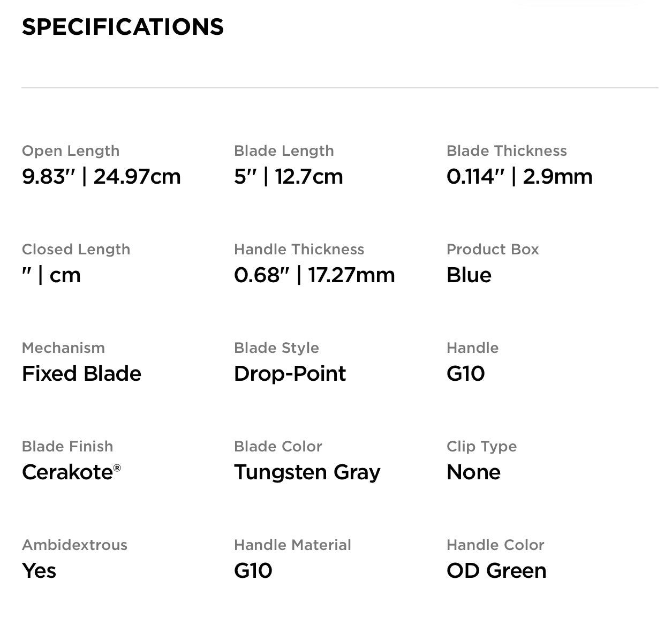Click the empty Closed Length value
672x618 pixels.
[x=51, y=275]
